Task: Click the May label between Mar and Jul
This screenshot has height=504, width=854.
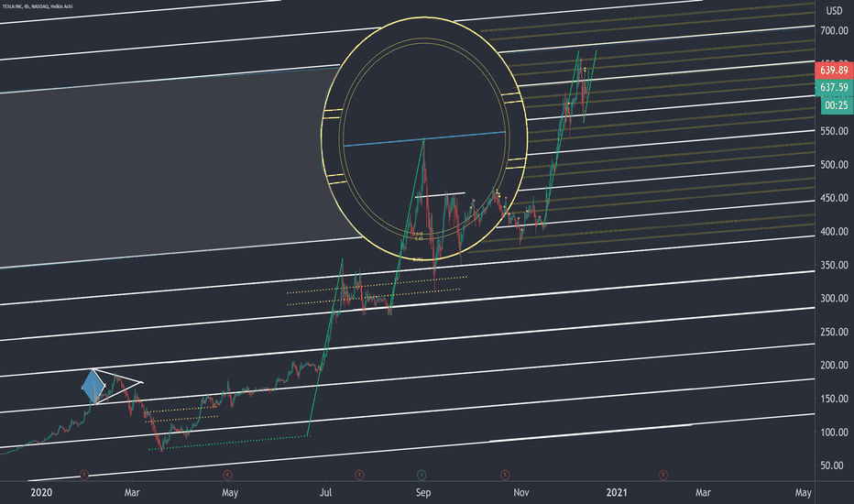Action: pos(230,493)
